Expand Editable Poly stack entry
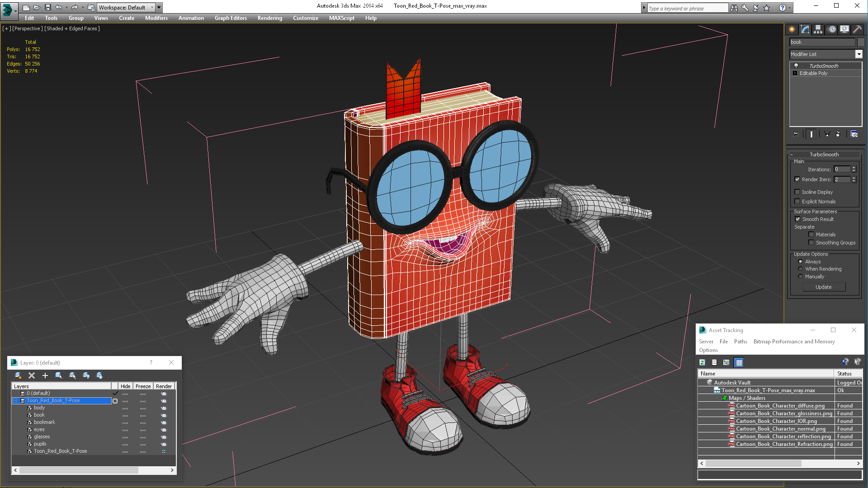The height and width of the screenshot is (488, 868). (795, 73)
